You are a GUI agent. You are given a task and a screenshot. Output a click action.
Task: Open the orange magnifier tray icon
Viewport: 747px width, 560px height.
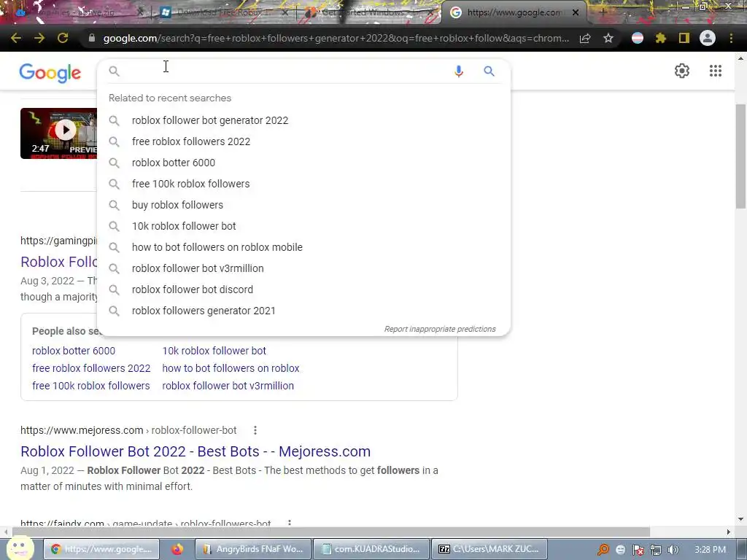click(603, 550)
